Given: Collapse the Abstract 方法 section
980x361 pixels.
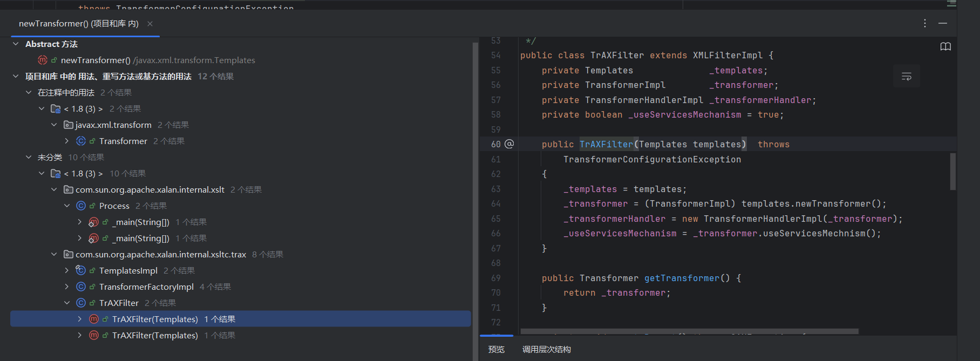Looking at the screenshot, I should point(16,44).
